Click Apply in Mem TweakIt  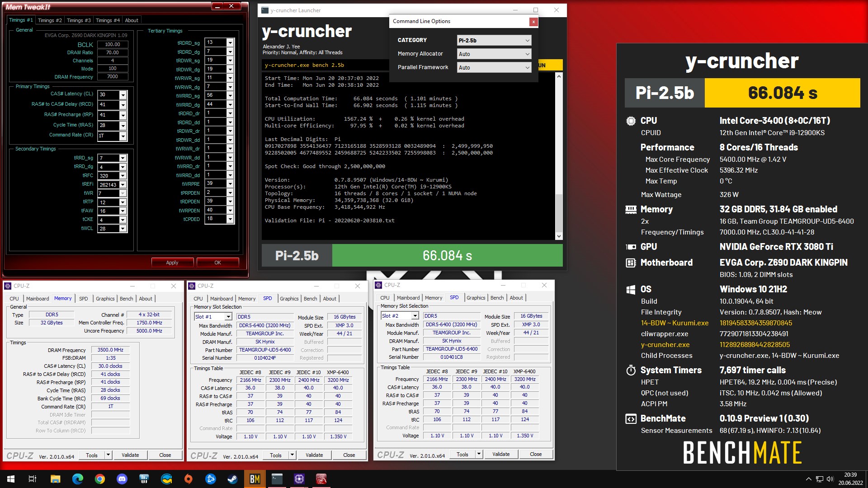(x=172, y=263)
